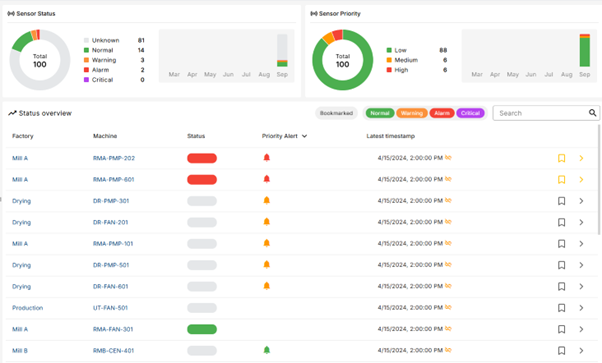This screenshot has height=363, width=602.
Task: Toggle the Warning status filter
Action: [412, 113]
